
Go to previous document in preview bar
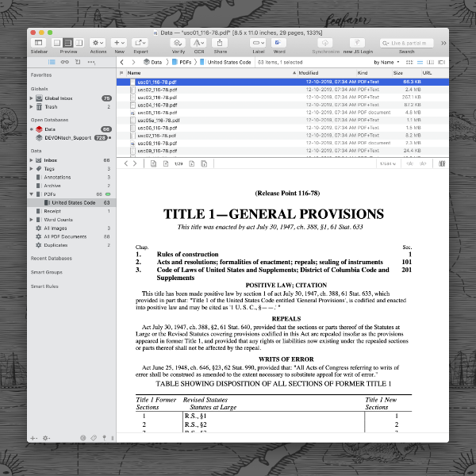(x=126, y=163)
